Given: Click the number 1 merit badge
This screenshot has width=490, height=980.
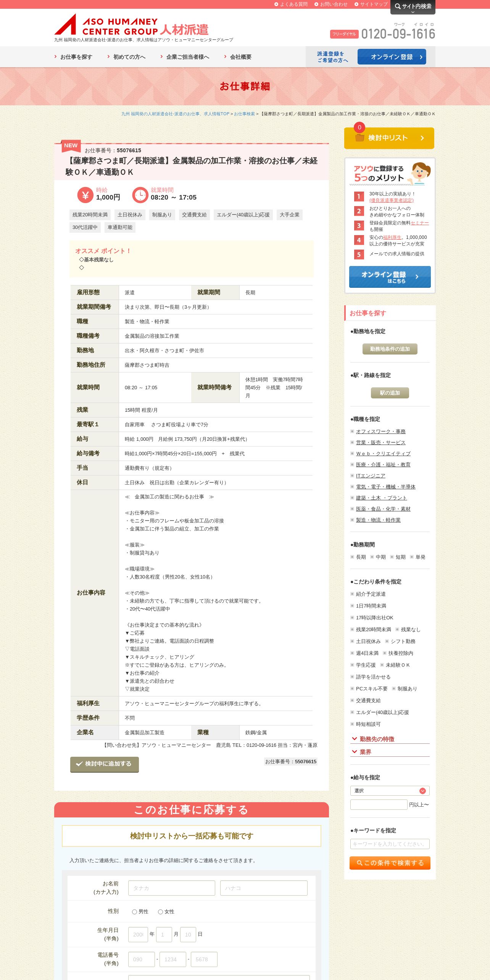Looking at the screenshot, I should coord(359,197).
